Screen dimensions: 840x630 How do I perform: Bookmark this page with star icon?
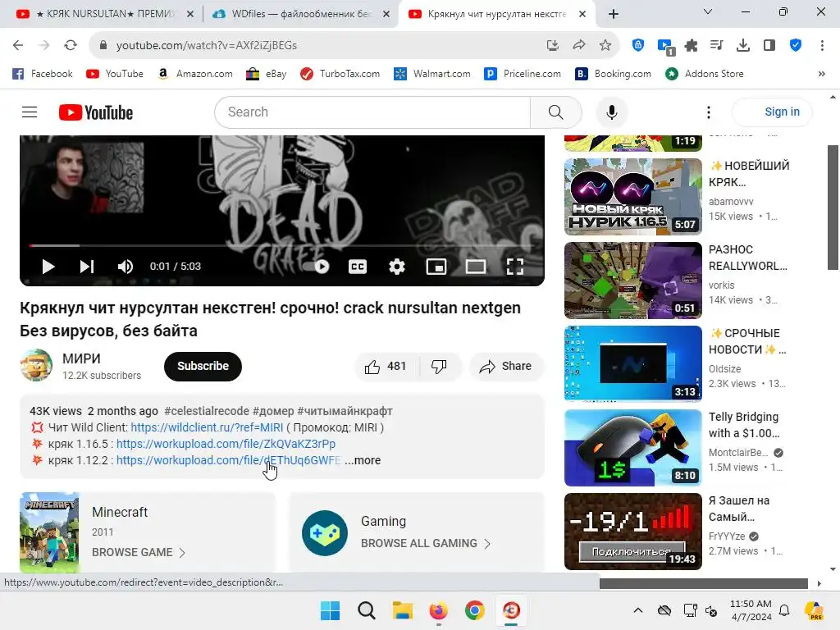point(605,46)
